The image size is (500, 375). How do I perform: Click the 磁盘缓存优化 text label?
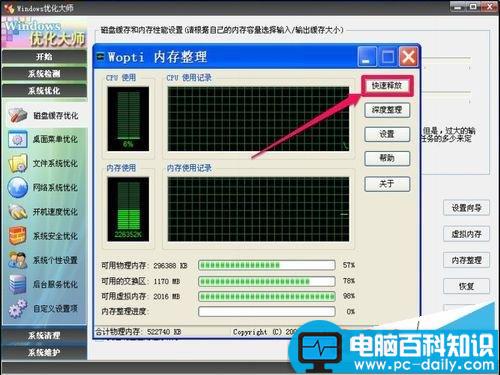click(56, 116)
